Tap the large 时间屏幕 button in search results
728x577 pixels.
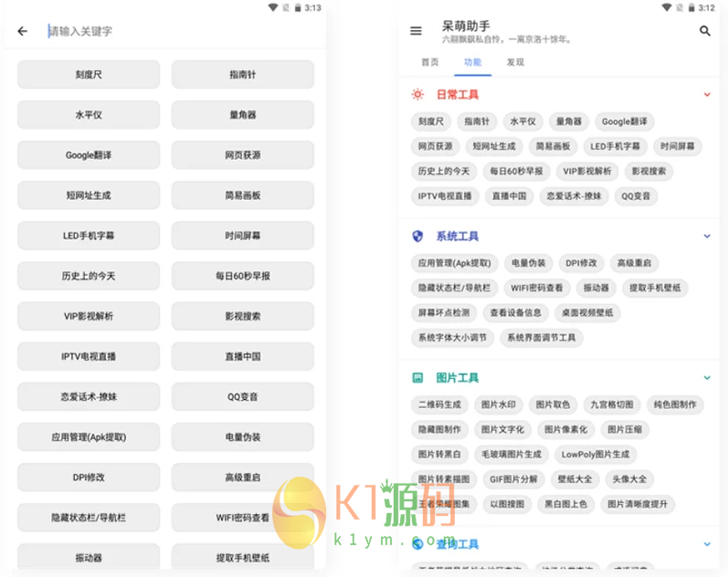tap(243, 236)
